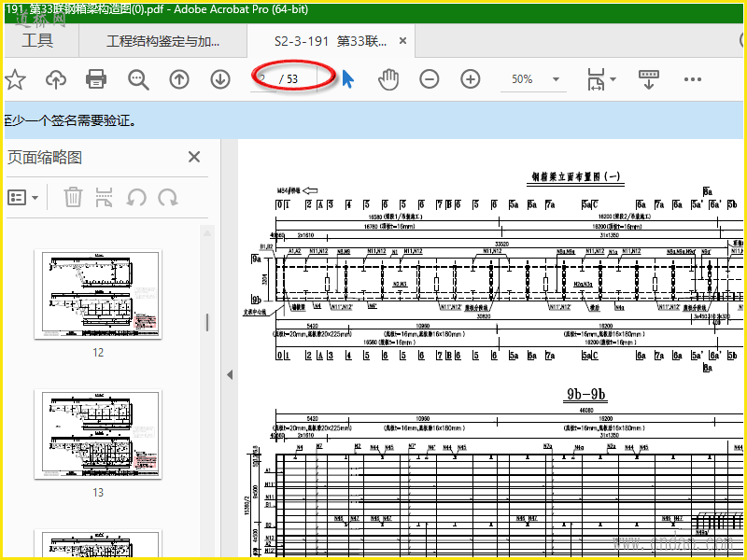Open the fit page width tool
Screen dimensions: 747x560
click(x=596, y=79)
